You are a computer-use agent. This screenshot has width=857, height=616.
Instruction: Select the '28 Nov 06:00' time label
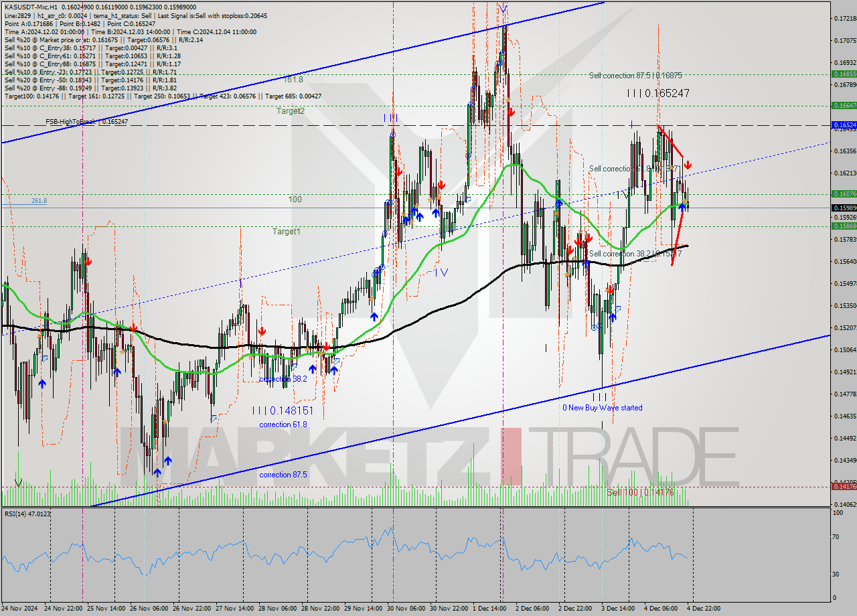(x=279, y=609)
